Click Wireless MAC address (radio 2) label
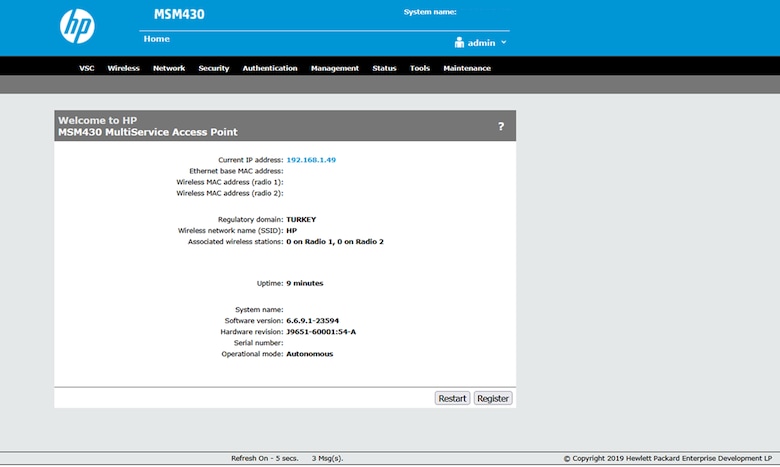 229,193
